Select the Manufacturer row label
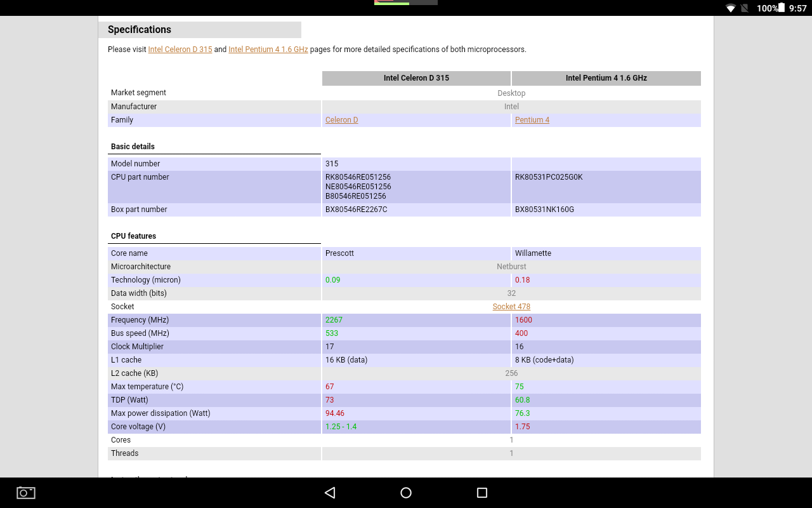The width and height of the screenshot is (812, 508). tap(134, 107)
